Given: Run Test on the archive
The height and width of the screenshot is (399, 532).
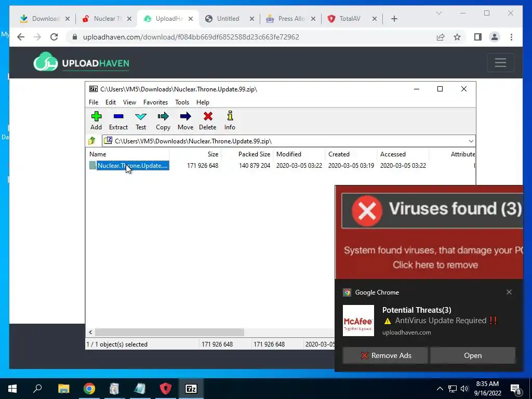Looking at the screenshot, I should (140, 121).
